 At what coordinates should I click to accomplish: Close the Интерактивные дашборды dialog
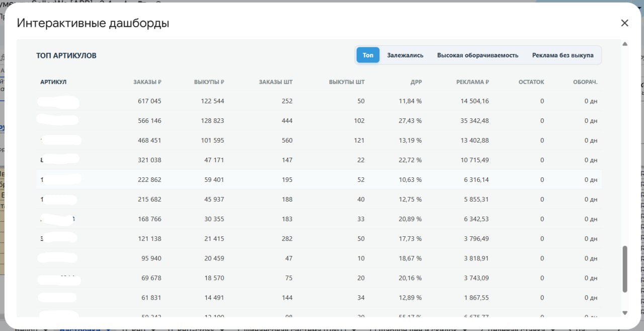[x=624, y=23]
